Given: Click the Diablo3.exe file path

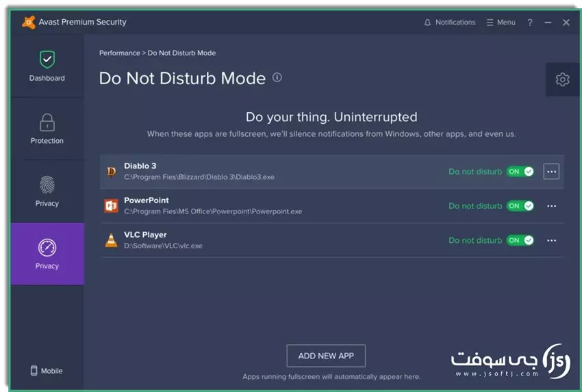Looking at the screenshot, I should [199, 177].
